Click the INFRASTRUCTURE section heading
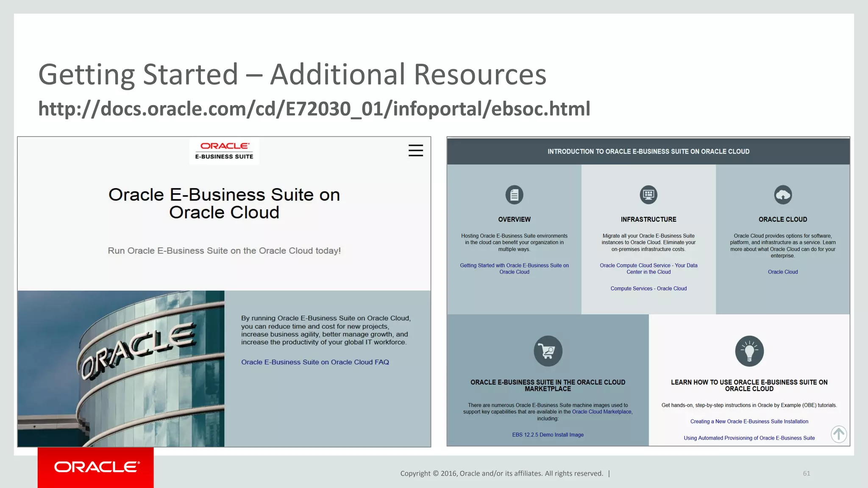The width and height of the screenshot is (868, 488). click(648, 219)
